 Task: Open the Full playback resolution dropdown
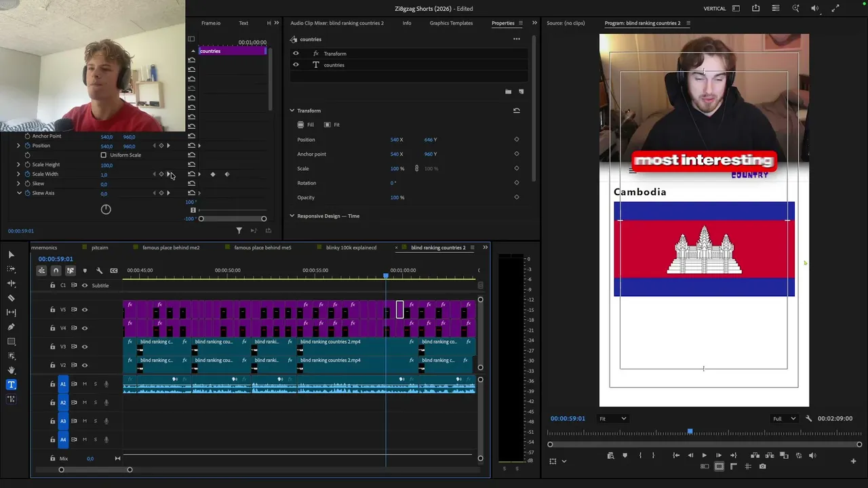pyautogui.click(x=785, y=418)
